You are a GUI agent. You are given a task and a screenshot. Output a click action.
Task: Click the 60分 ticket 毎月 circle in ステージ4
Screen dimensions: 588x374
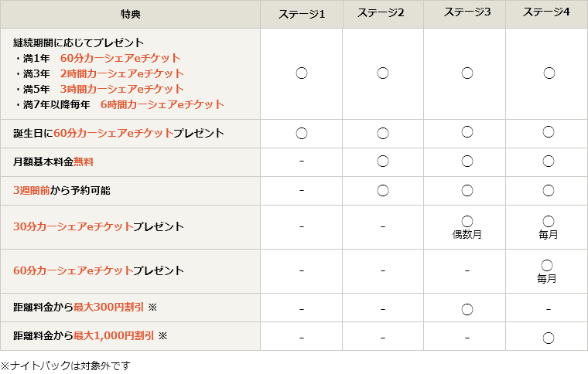(547, 266)
